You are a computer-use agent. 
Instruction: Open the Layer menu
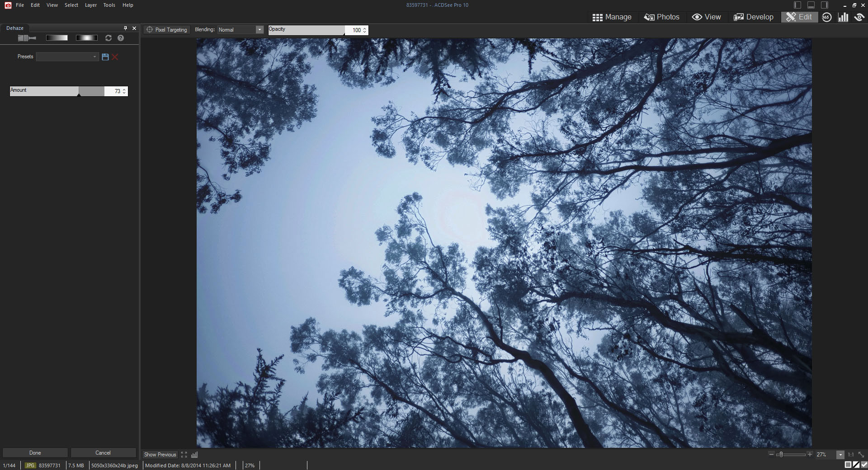point(91,5)
